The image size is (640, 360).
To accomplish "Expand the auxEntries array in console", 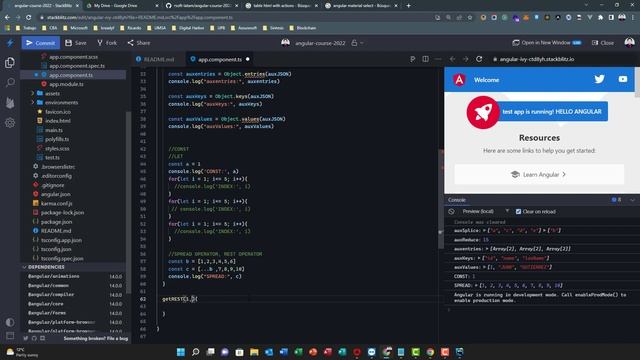I will 487,249.
